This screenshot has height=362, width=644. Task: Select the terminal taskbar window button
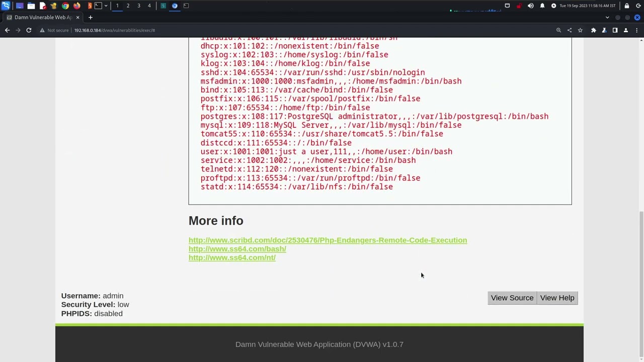pyautogui.click(x=186, y=6)
